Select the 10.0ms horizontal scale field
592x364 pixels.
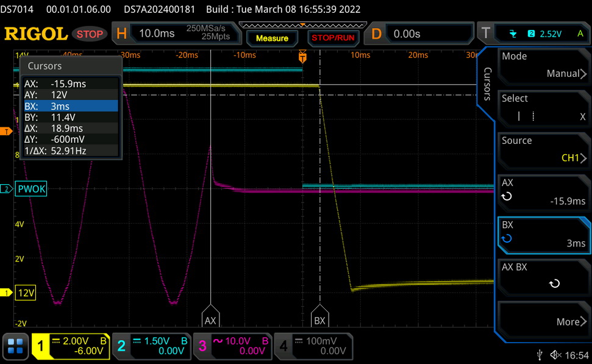157,34
